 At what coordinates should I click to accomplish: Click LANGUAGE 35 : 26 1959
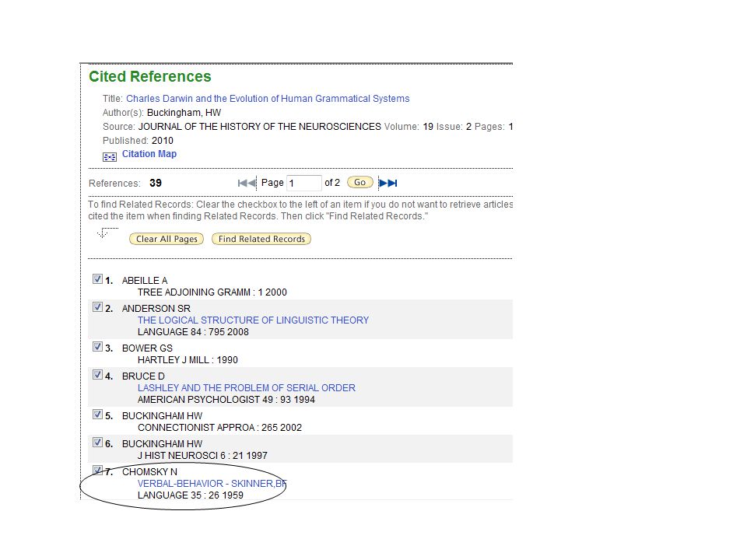pyautogui.click(x=191, y=495)
